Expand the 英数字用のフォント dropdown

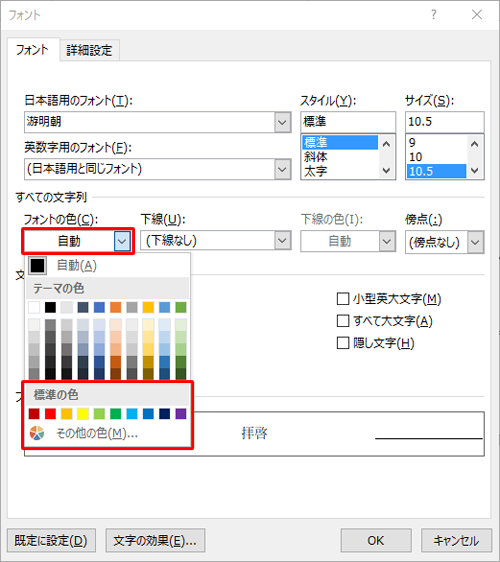(282, 169)
